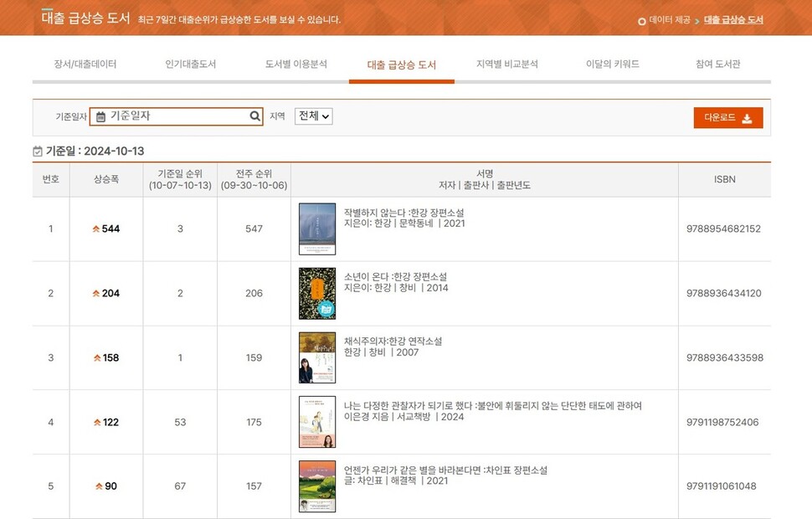The width and height of the screenshot is (812, 519).
Task: Go to the 지역별 비교분석 tab
Action: click(x=507, y=64)
